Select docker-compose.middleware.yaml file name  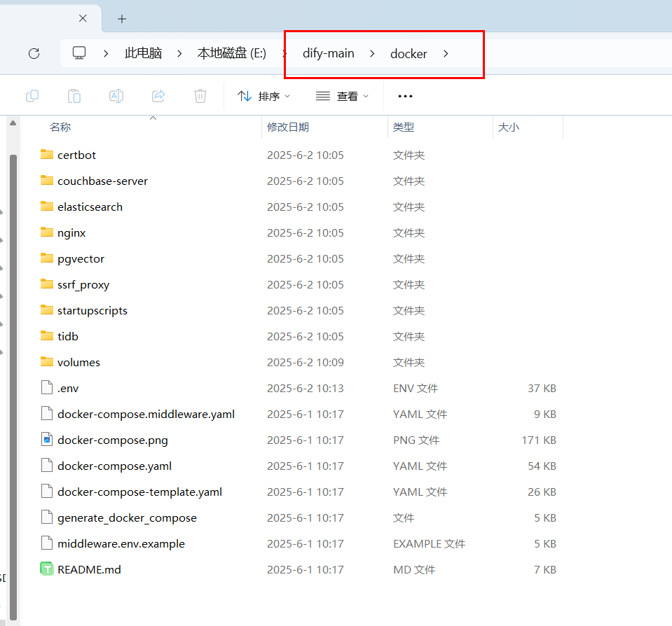click(x=146, y=414)
